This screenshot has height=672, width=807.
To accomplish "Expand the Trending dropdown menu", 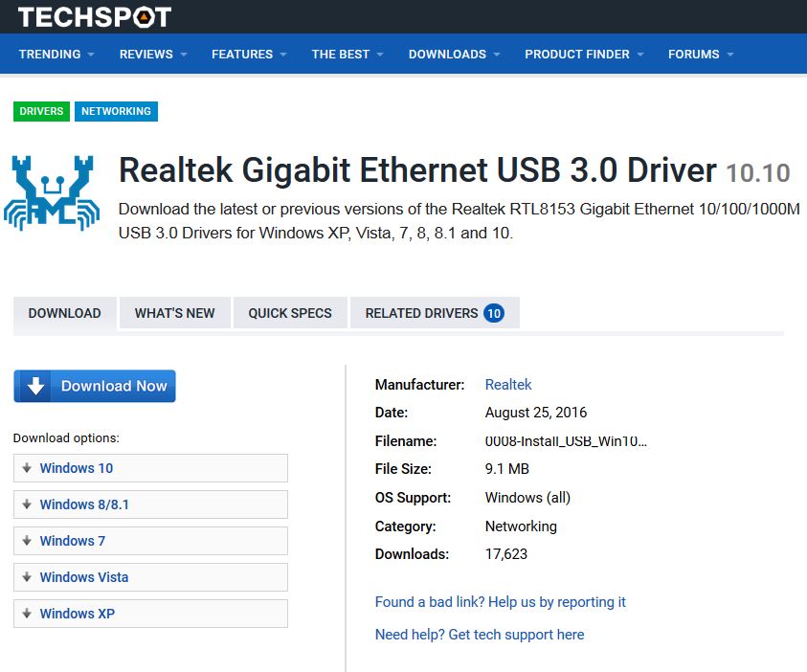I will (x=56, y=55).
